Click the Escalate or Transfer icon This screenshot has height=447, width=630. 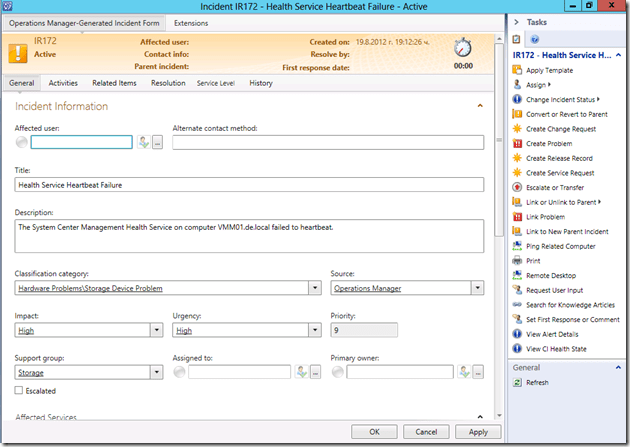[x=517, y=187]
